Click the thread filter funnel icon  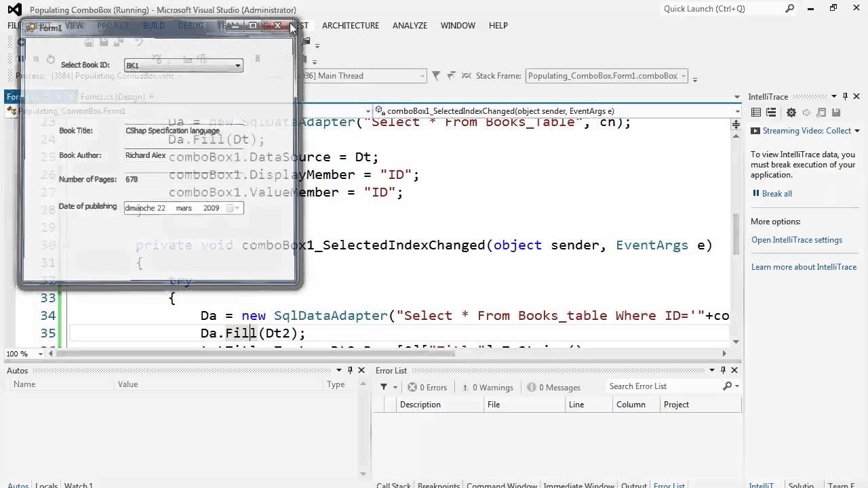point(436,76)
